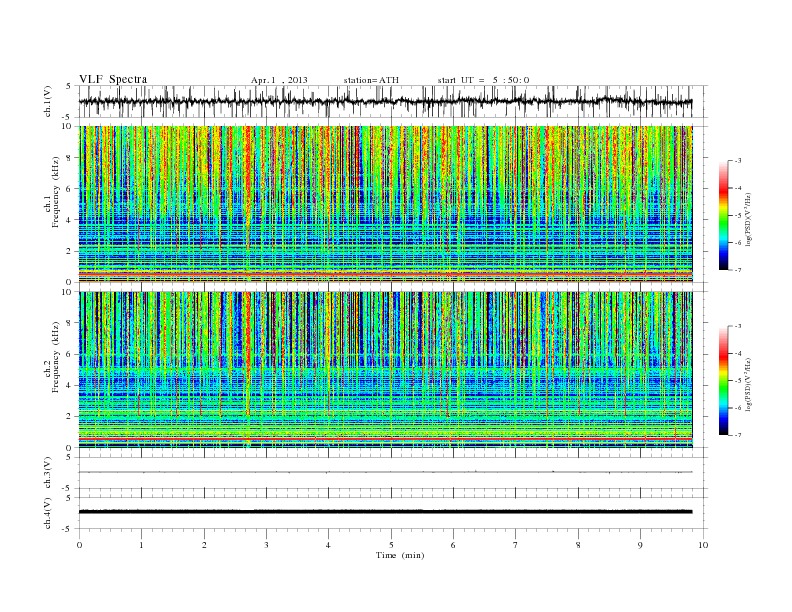Click the upper colorbar label log(PSD)(V²/Hz)
The width and height of the screenshot is (792, 612).
coord(749,219)
